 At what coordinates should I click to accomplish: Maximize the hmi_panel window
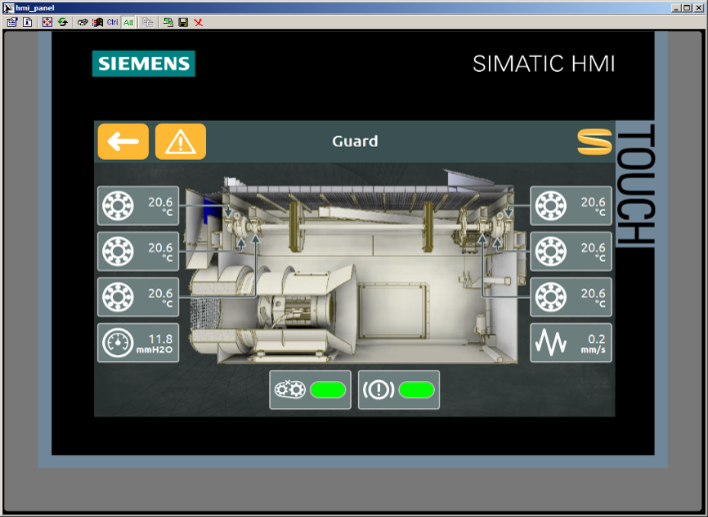pos(687,8)
